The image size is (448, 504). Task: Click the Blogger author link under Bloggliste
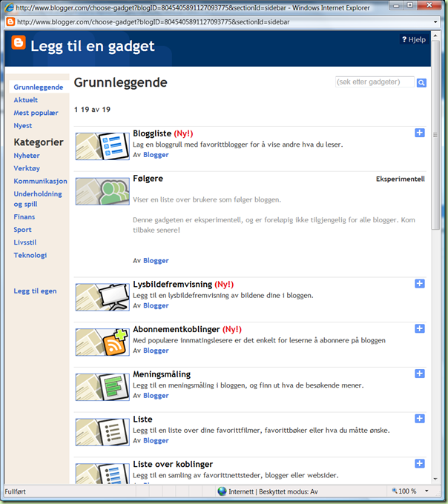(x=156, y=155)
